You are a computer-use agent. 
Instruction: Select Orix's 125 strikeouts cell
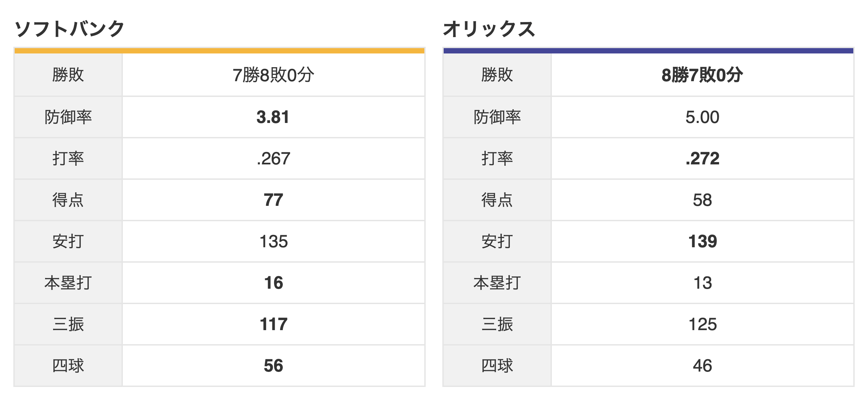[702, 324]
